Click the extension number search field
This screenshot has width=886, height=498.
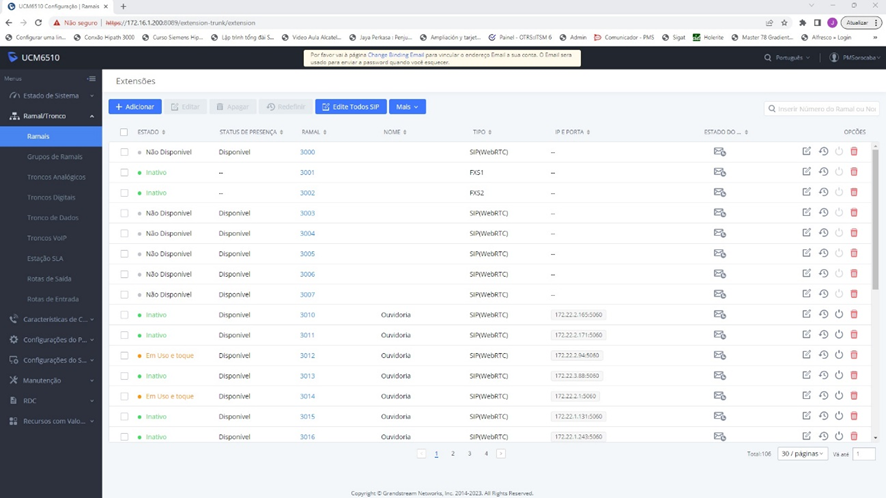click(x=823, y=108)
